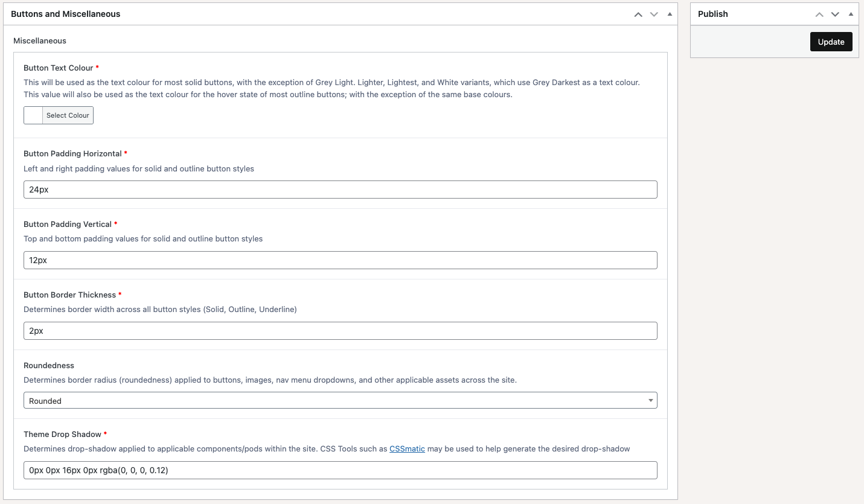This screenshot has width=864, height=504.
Task: Click the Theme Drop Shadow label
Action: [x=63, y=434]
